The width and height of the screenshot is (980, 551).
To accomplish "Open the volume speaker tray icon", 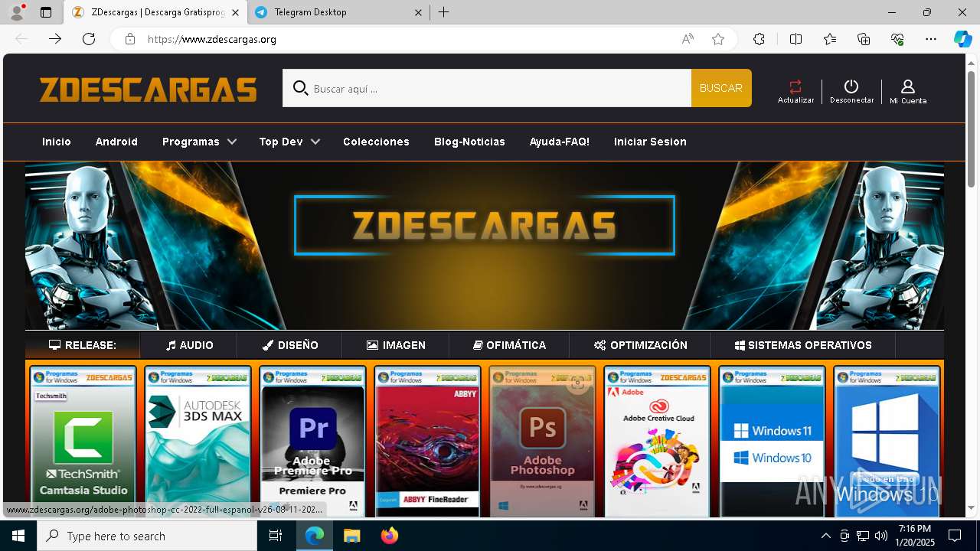I will [881, 536].
